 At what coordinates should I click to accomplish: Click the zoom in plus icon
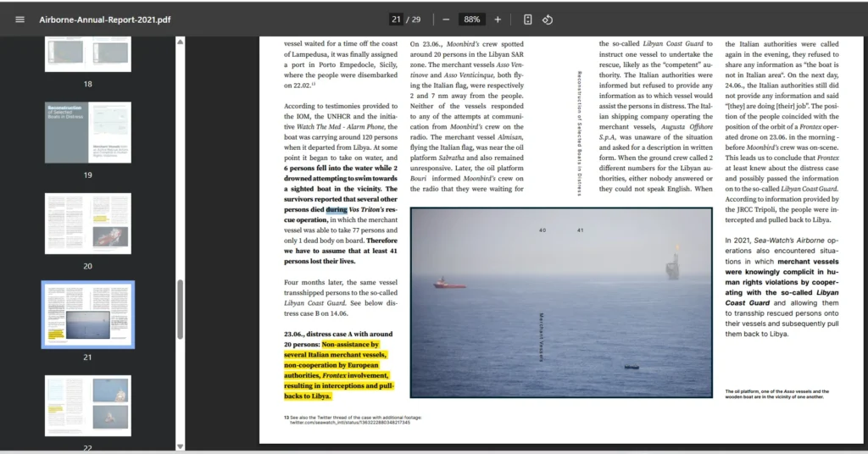click(498, 19)
